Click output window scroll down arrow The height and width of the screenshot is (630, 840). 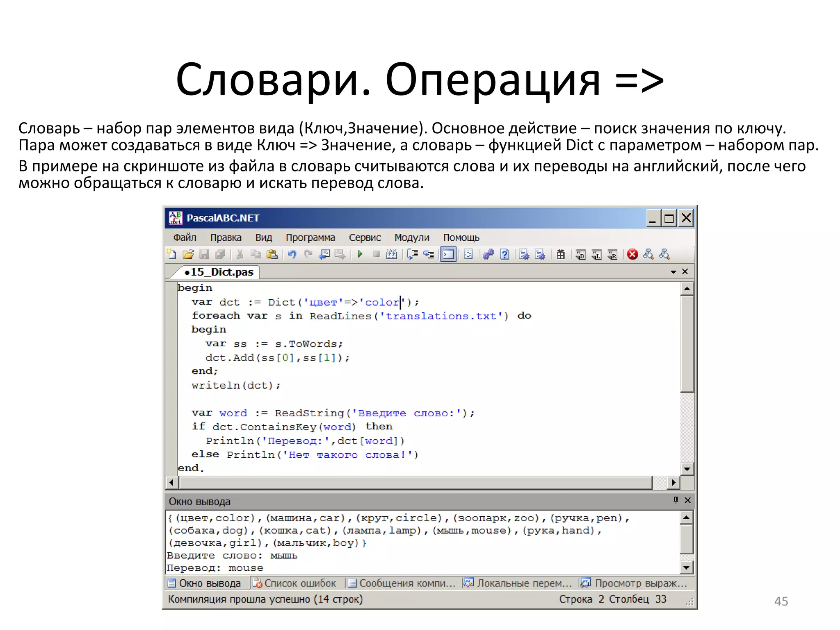coord(686,568)
